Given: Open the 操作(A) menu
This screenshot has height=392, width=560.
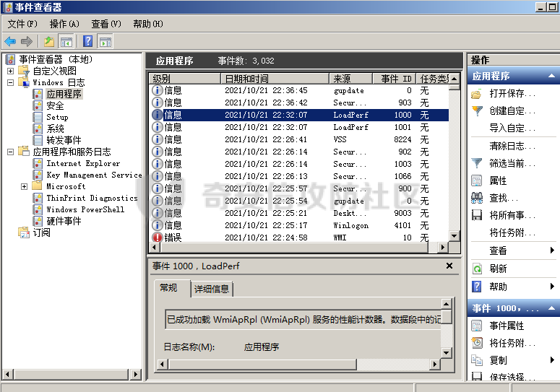Looking at the screenshot, I should [x=64, y=24].
